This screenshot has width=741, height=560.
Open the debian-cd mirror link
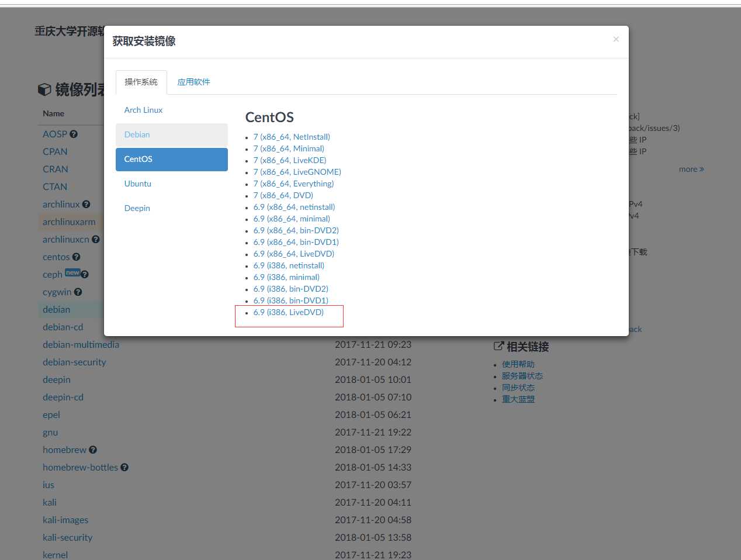63,327
